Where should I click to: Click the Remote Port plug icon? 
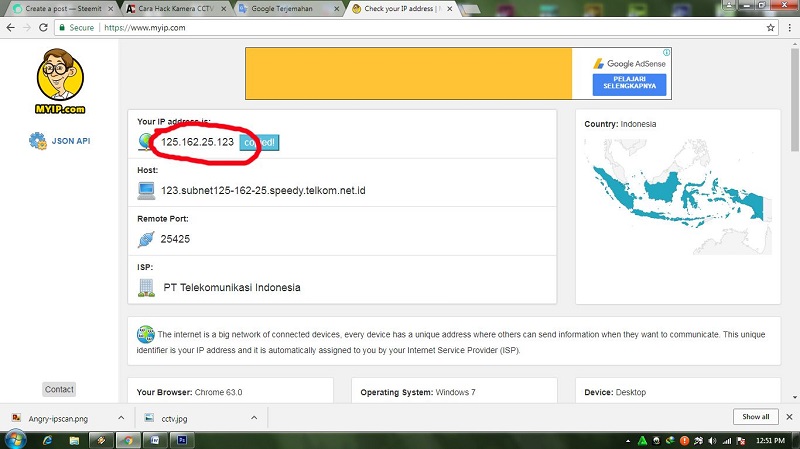pos(146,239)
